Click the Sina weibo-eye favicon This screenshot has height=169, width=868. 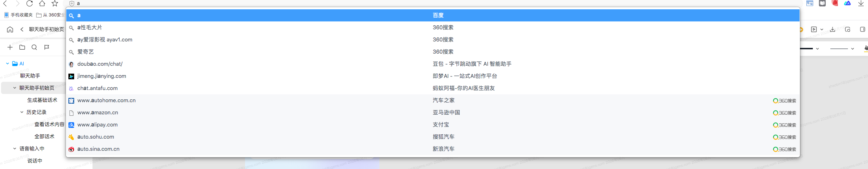tap(71, 149)
